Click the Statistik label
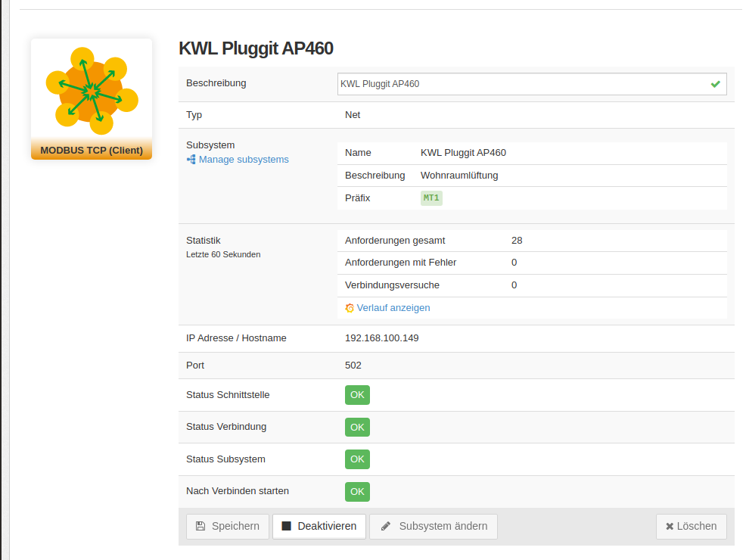 204,241
